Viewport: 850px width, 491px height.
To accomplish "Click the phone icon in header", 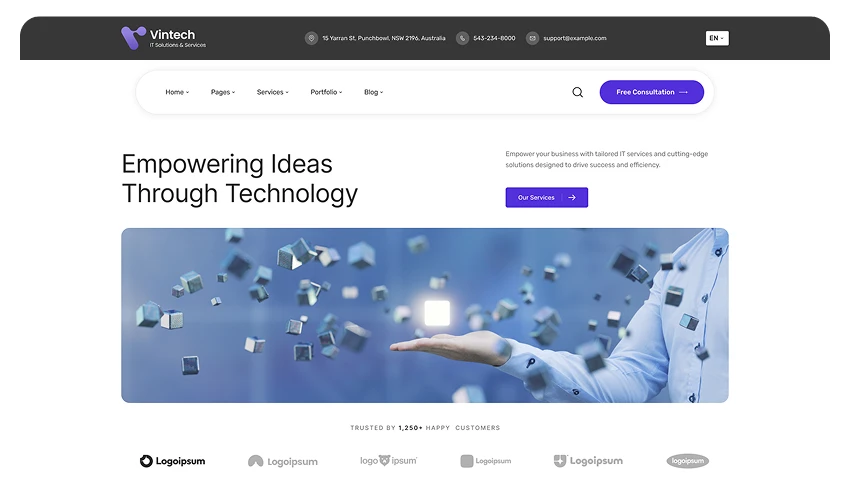I will click(462, 38).
